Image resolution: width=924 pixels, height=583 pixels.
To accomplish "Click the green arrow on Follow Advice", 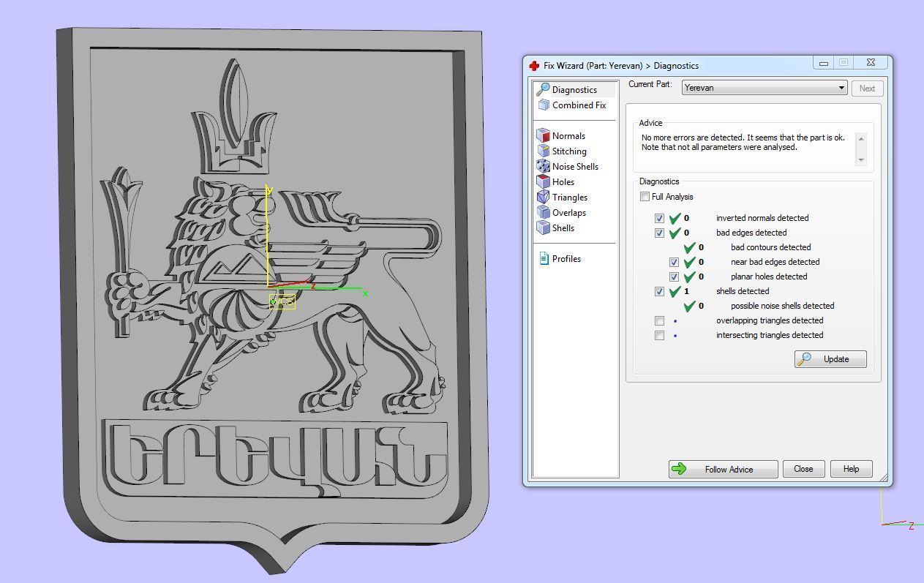I will pyautogui.click(x=679, y=469).
